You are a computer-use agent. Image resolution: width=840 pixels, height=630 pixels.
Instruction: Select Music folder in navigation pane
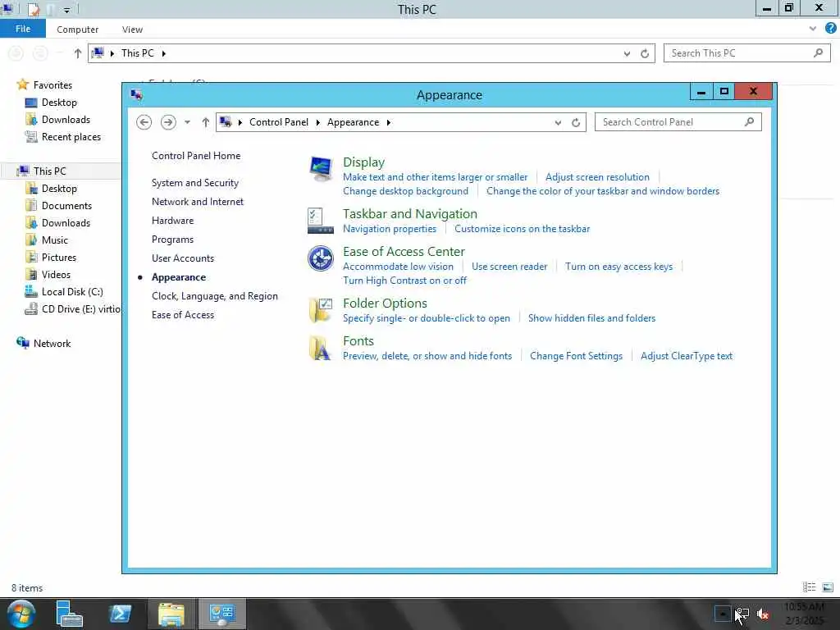click(x=55, y=240)
